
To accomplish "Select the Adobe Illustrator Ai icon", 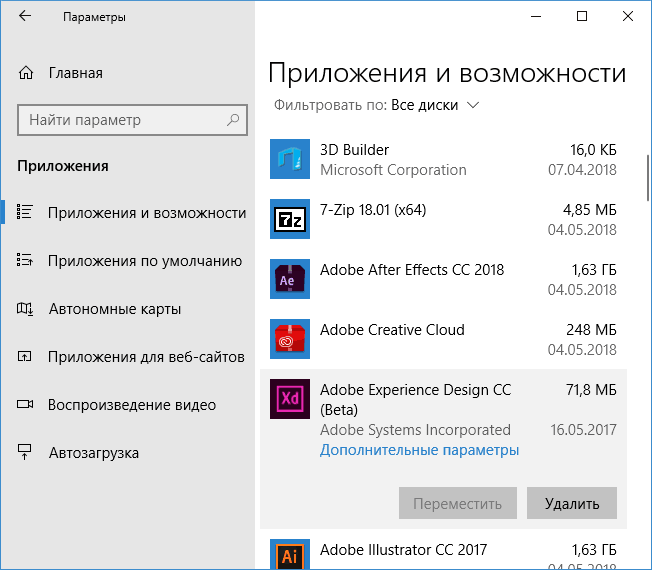I will coord(290,555).
